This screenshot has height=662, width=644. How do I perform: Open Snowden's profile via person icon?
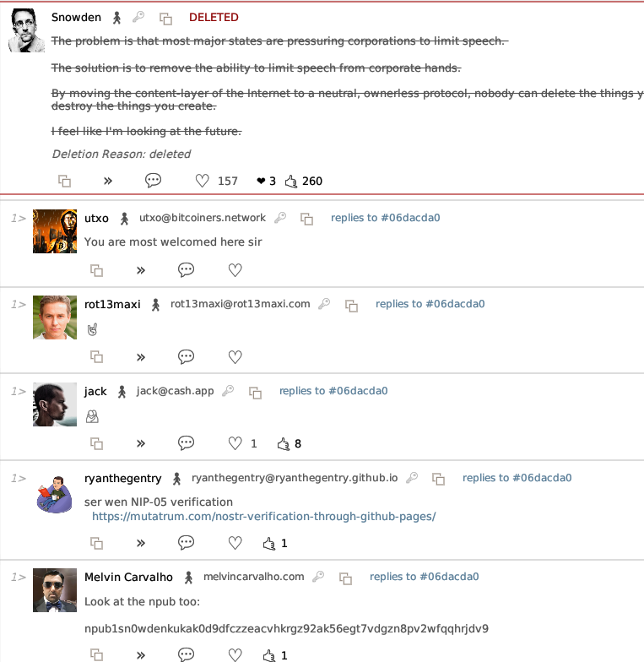pos(116,18)
